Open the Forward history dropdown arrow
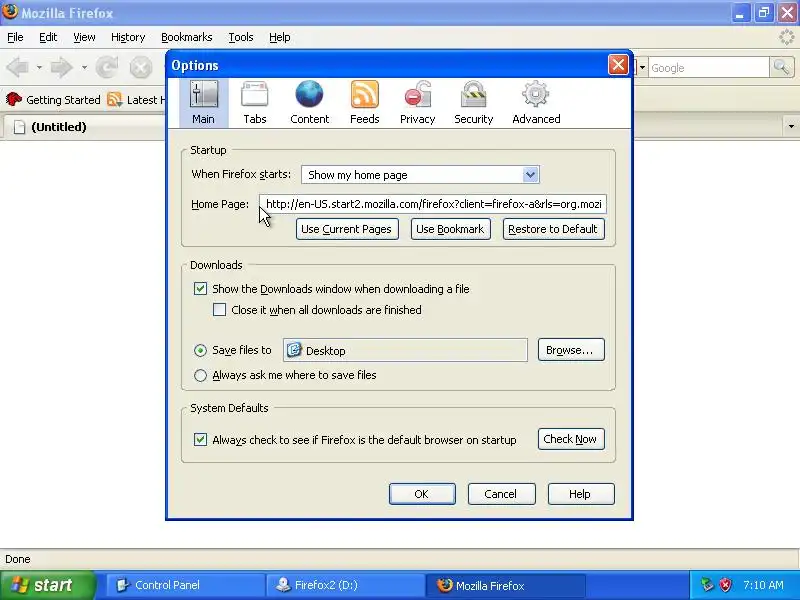 click(84, 67)
